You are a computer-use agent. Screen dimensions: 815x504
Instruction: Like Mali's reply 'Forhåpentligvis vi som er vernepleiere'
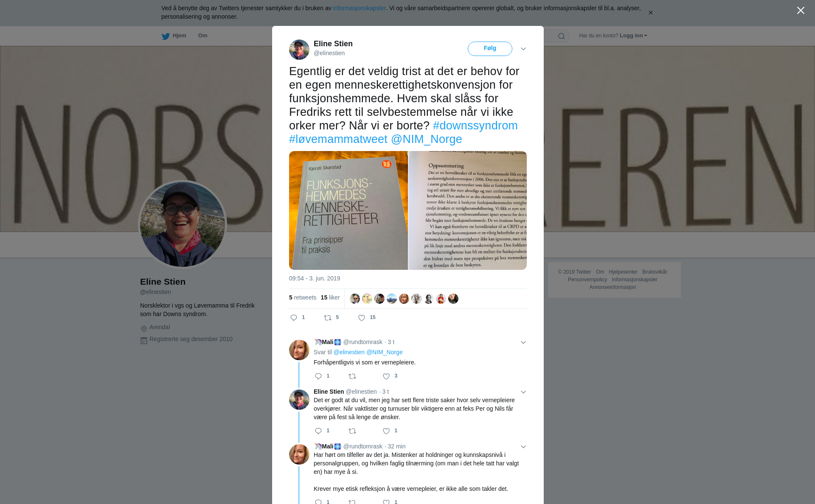386,376
